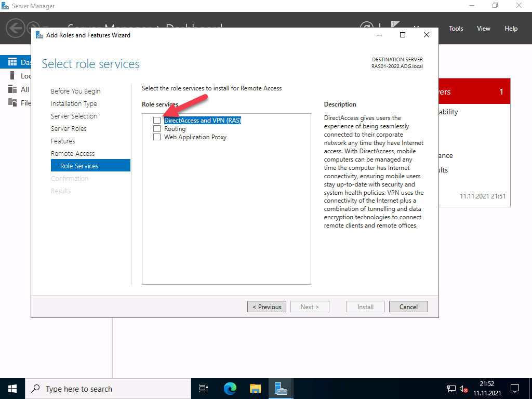The image size is (532, 399).
Task: Click the wizard title bar icon
Action: coord(39,35)
